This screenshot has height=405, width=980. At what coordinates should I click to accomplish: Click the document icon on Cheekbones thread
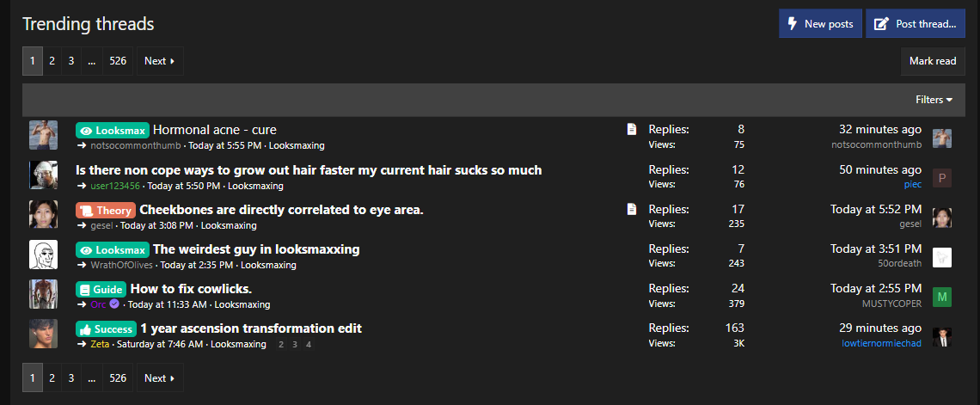[x=632, y=209]
